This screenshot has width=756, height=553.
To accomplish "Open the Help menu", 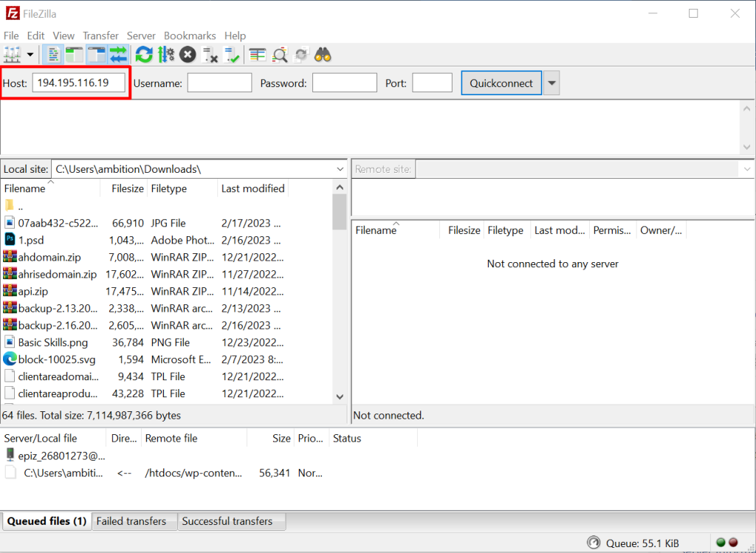I will coord(235,35).
